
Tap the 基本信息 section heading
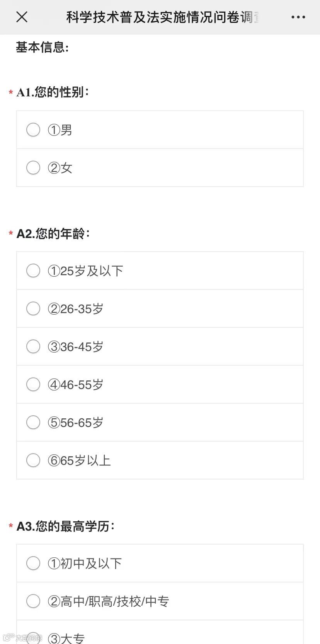pos(43,47)
